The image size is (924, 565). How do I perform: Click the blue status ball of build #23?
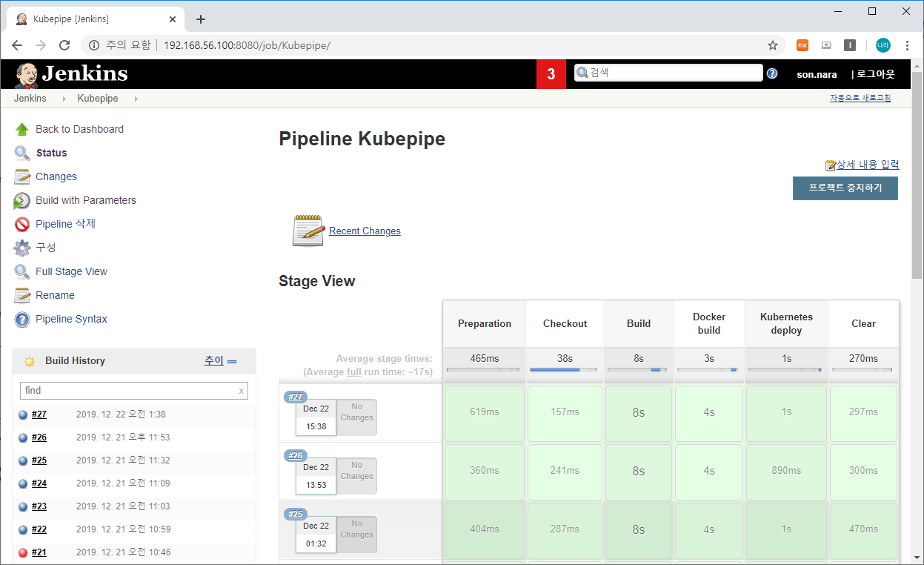[23, 506]
